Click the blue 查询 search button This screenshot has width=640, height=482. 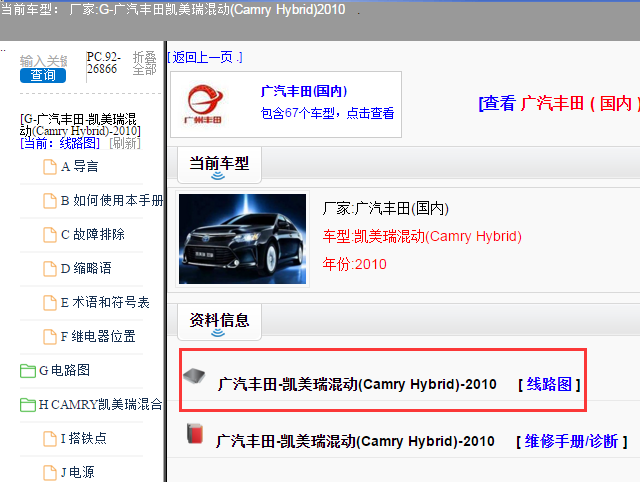click(43, 75)
